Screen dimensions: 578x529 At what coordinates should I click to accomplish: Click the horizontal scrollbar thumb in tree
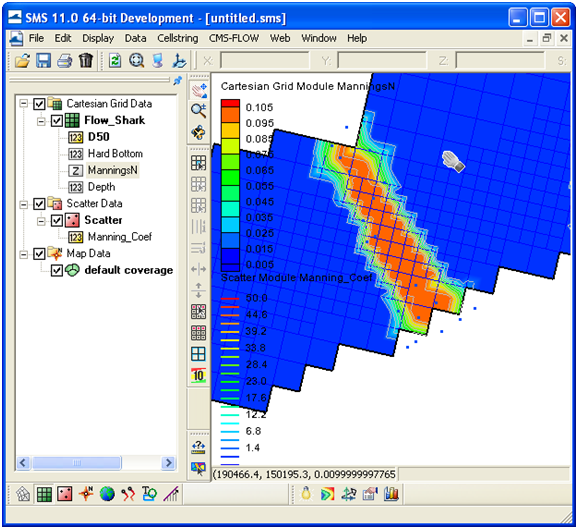click(77, 463)
